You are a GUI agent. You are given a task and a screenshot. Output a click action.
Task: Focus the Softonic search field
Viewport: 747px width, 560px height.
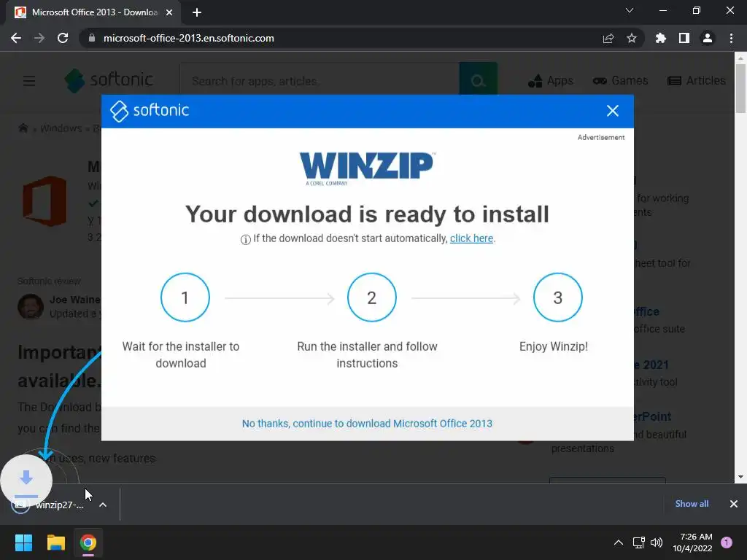point(320,81)
